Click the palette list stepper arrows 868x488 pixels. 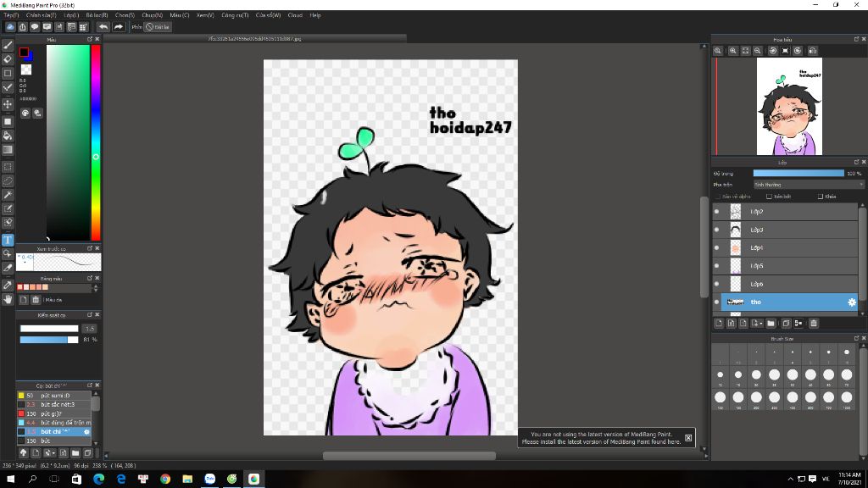coord(96,288)
